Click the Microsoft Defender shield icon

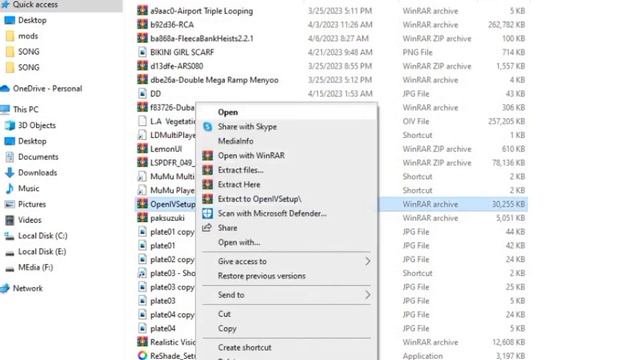(207, 213)
